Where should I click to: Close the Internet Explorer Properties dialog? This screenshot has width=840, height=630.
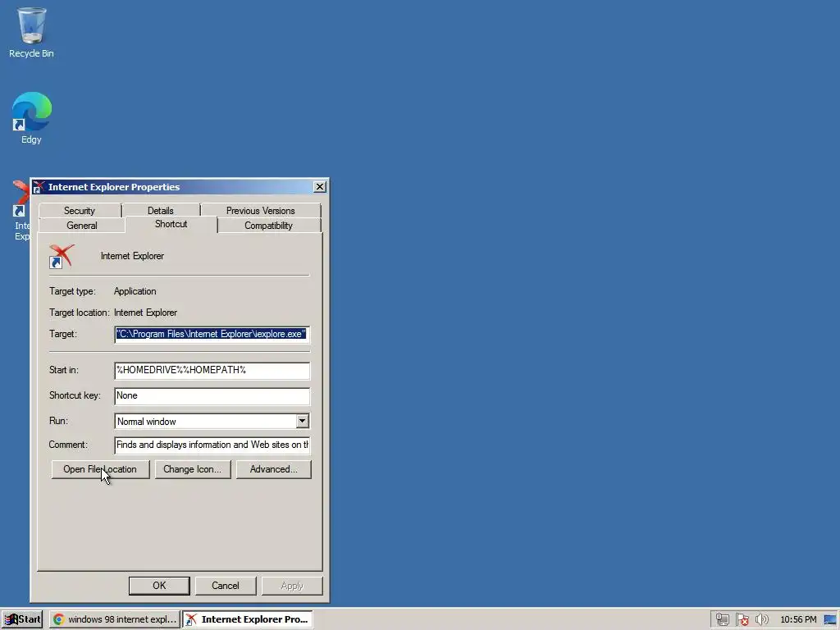(320, 186)
